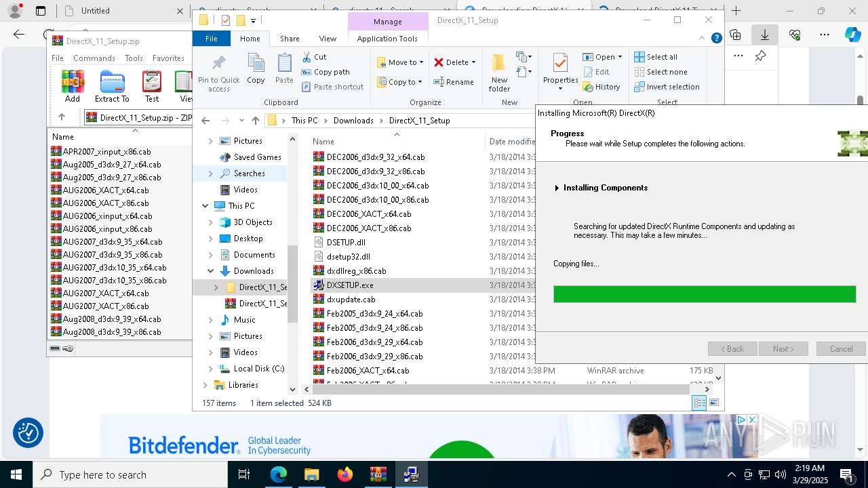Open the WinRAR Commands menu
Screen dimensions: 868x488
pyautogui.click(x=94, y=58)
